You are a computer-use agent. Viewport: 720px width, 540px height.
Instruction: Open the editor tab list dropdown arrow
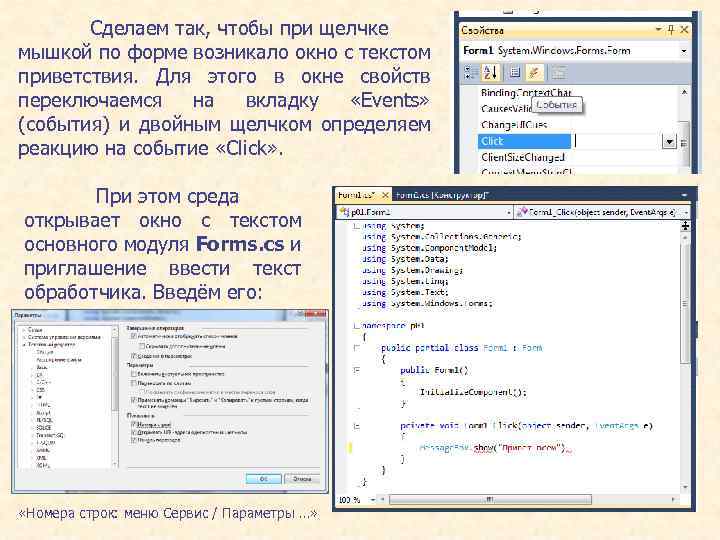point(684,195)
